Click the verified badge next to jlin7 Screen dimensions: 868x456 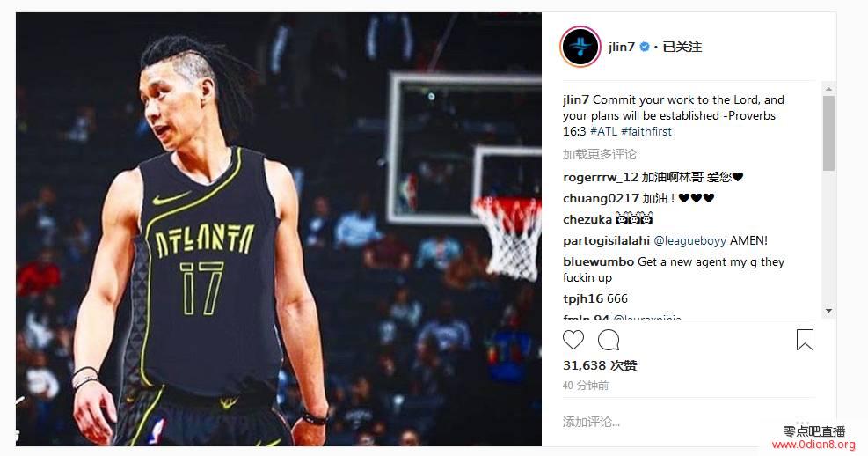(645, 47)
